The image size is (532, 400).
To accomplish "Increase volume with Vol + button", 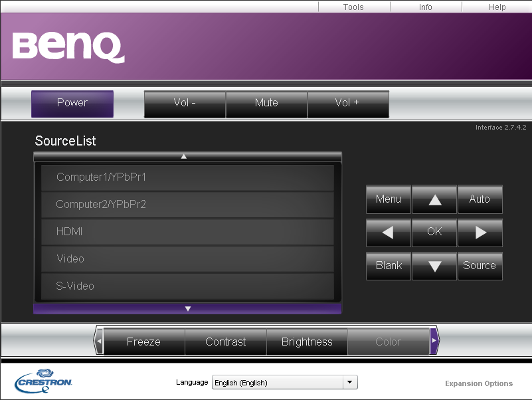I will 348,104.
